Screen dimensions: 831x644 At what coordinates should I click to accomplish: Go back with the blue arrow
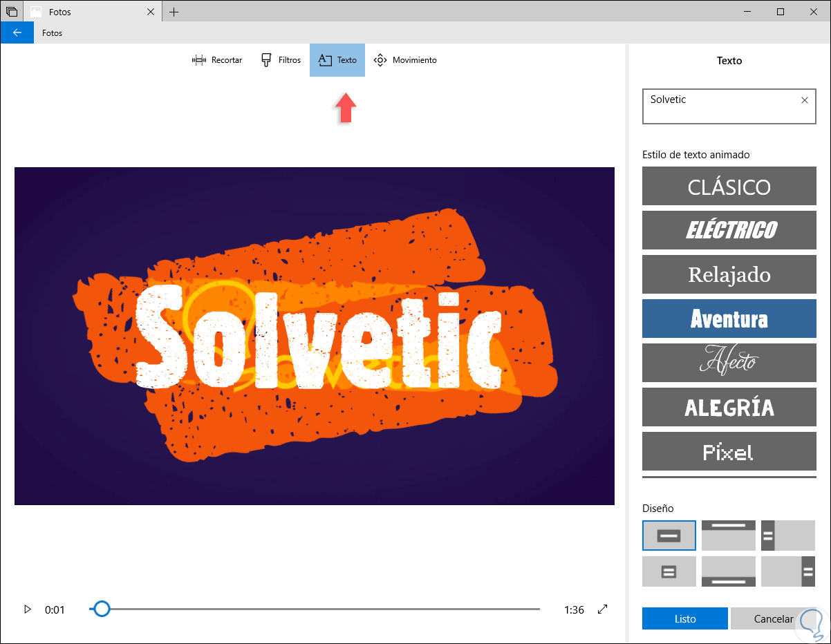click(x=17, y=32)
